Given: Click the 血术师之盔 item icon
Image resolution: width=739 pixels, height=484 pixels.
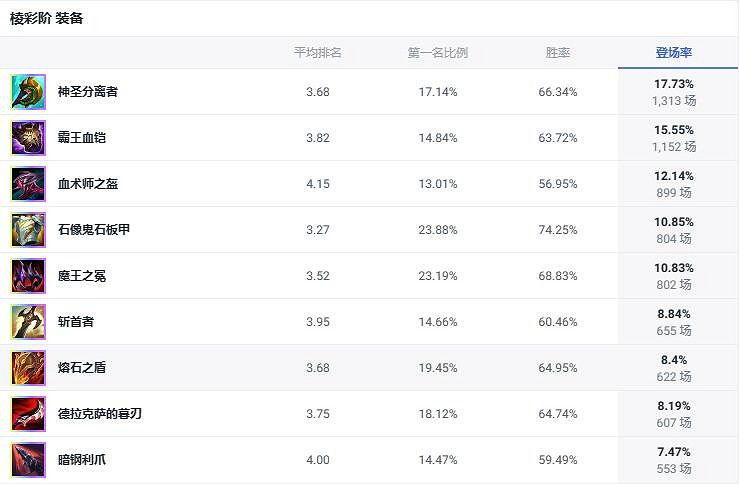Looking at the screenshot, I should (28, 184).
